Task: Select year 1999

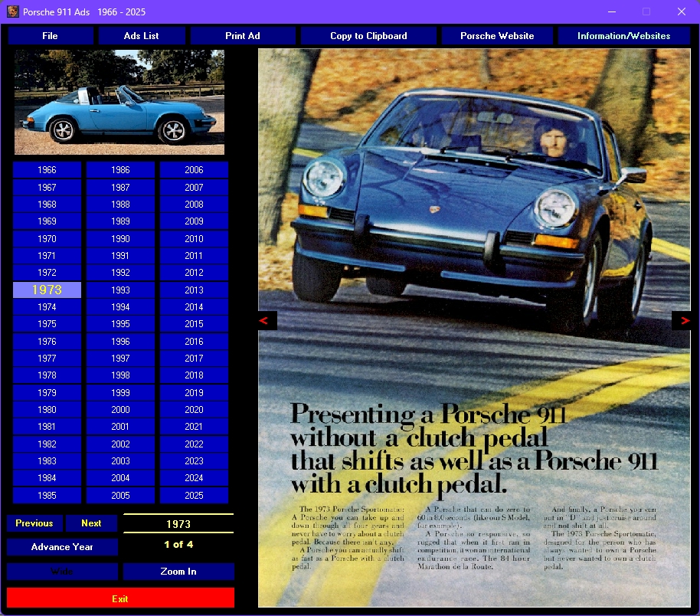Action: (120, 392)
